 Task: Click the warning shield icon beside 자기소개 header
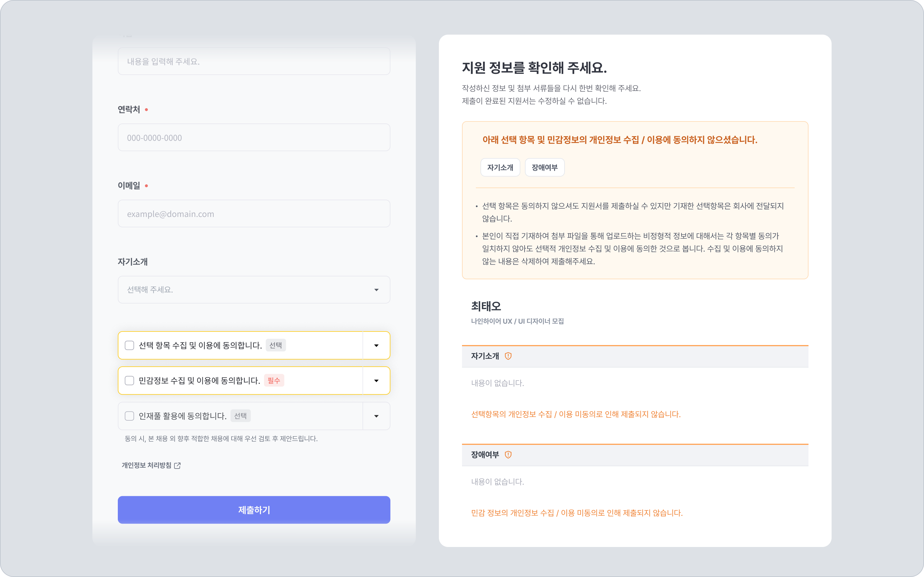[x=508, y=356]
